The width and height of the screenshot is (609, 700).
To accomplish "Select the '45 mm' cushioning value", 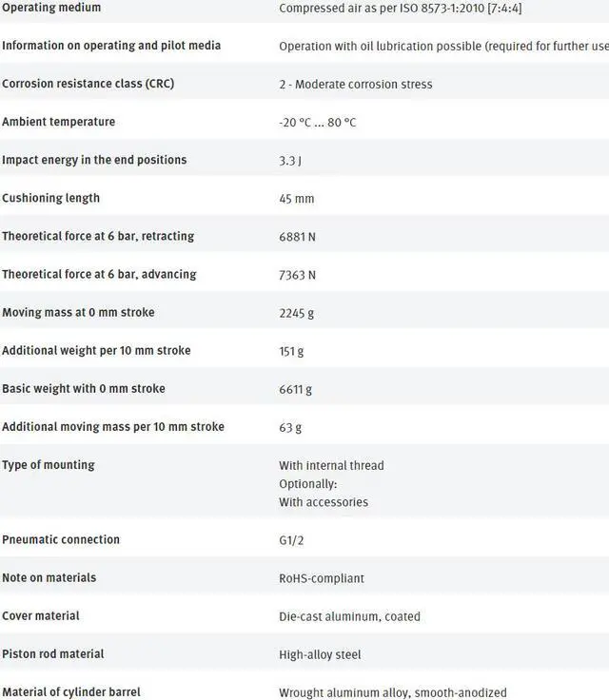I will coord(296,199).
